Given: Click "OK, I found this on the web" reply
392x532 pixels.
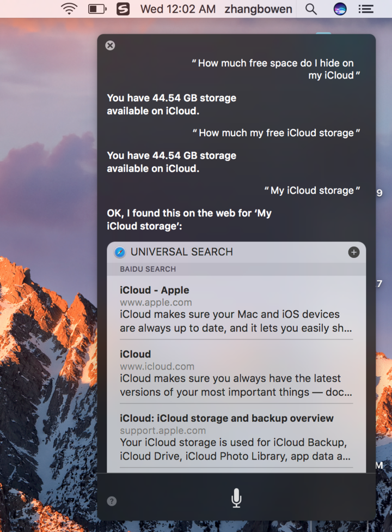Looking at the screenshot, I should click(x=189, y=220).
